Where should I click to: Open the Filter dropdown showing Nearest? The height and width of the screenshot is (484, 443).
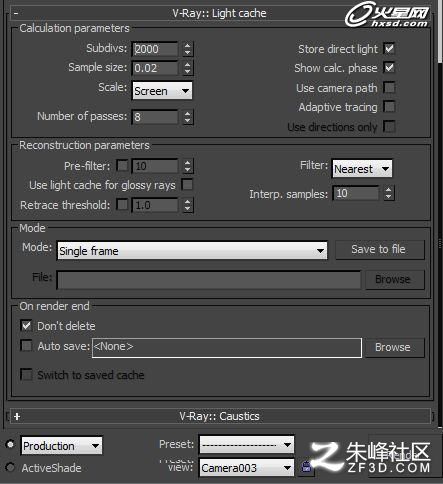362,169
